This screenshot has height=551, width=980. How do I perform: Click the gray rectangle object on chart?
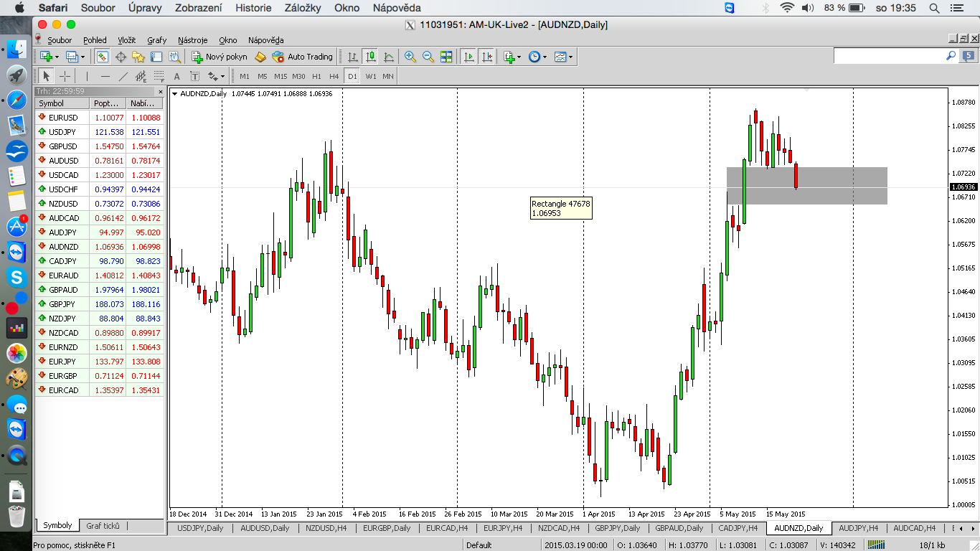(807, 186)
